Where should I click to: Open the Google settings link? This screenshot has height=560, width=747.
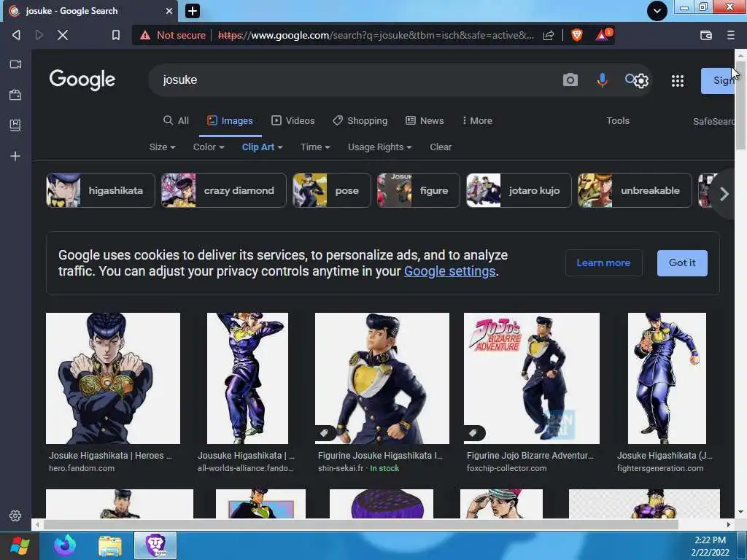[x=449, y=271]
